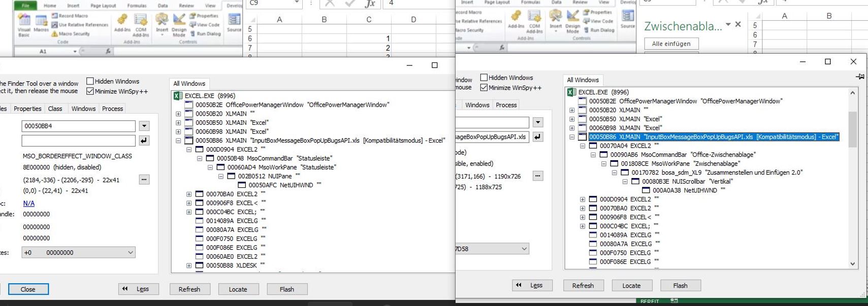
Task: Open the 7D58 dropdown in right WinSpy
Action: coord(524,249)
